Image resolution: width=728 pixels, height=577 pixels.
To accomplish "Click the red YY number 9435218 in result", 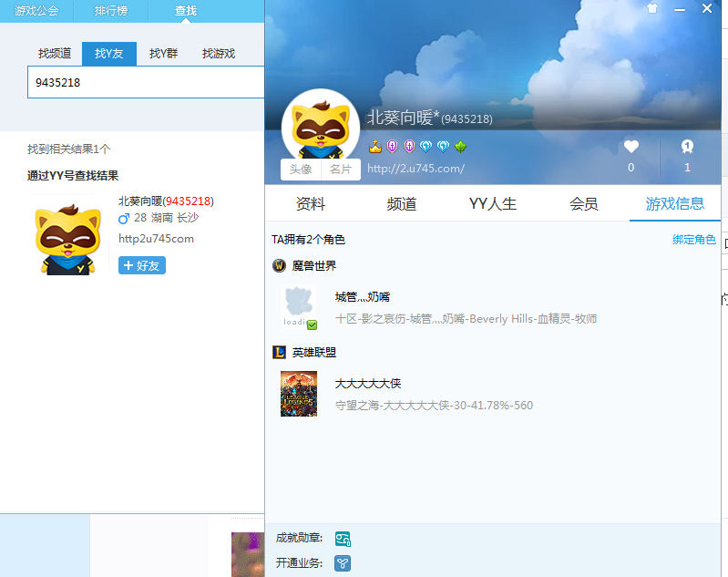I will [x=188, y=201].
